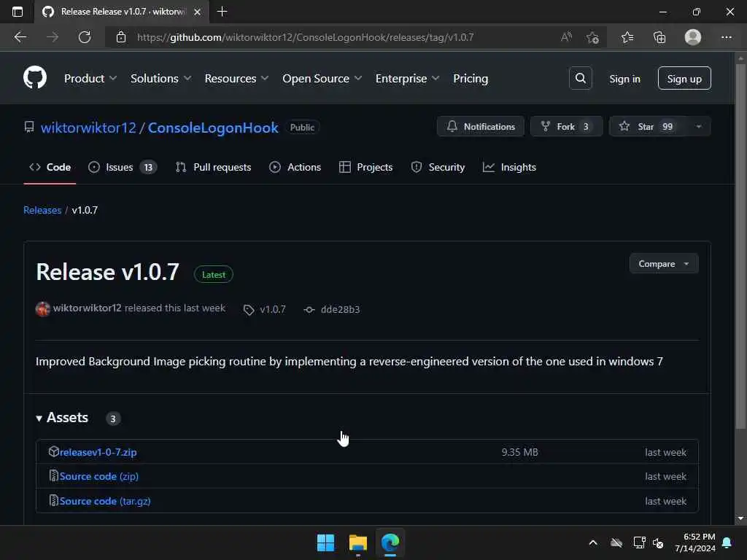This screenshot has width=747, height=560.
Task: Open Edge Settings and more ellipsis
Action: (727, 37)
